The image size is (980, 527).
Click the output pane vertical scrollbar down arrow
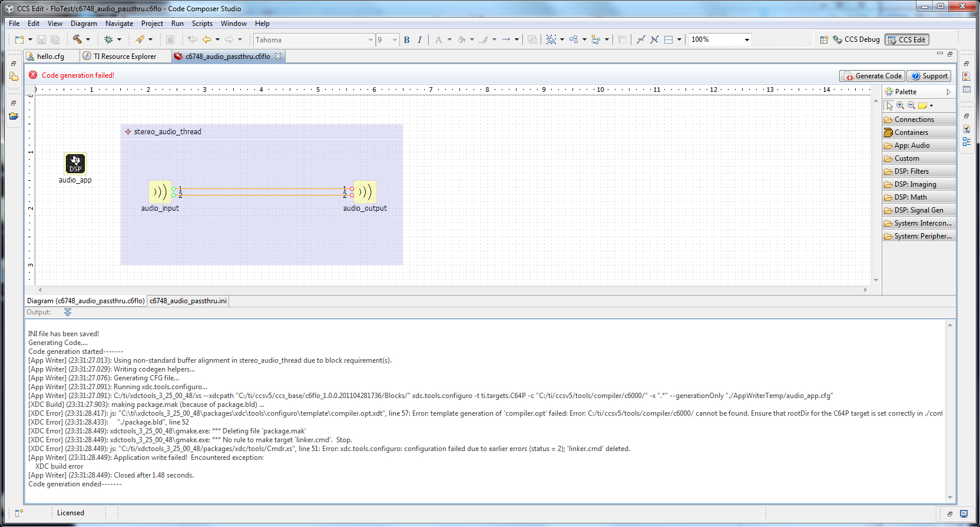tap(950, 498)
